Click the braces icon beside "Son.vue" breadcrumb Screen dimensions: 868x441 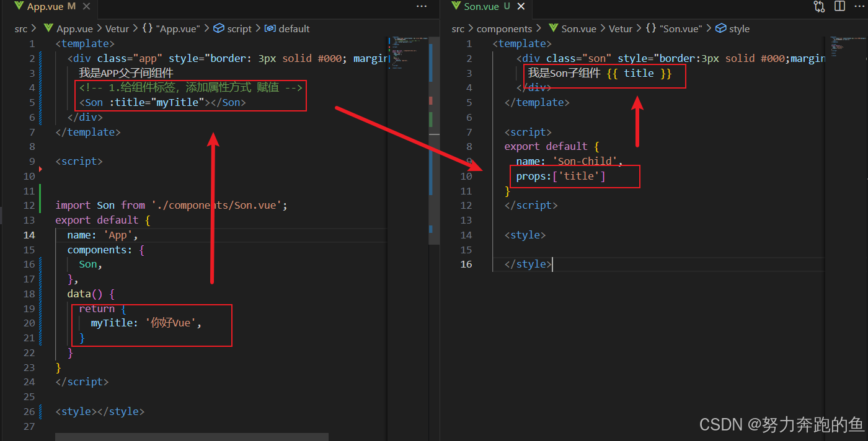click(651, 28)
